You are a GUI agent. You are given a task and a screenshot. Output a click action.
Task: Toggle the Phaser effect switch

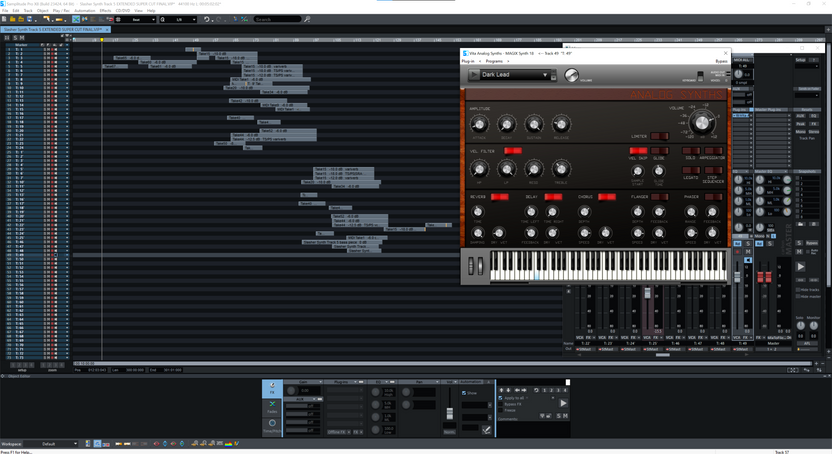[x=713, y=197]
